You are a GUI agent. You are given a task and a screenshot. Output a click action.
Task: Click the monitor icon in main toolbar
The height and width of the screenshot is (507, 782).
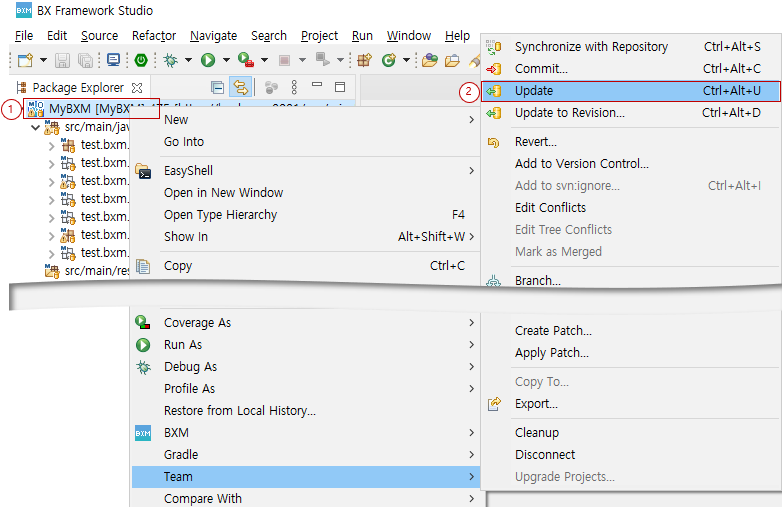coord(113,60)
